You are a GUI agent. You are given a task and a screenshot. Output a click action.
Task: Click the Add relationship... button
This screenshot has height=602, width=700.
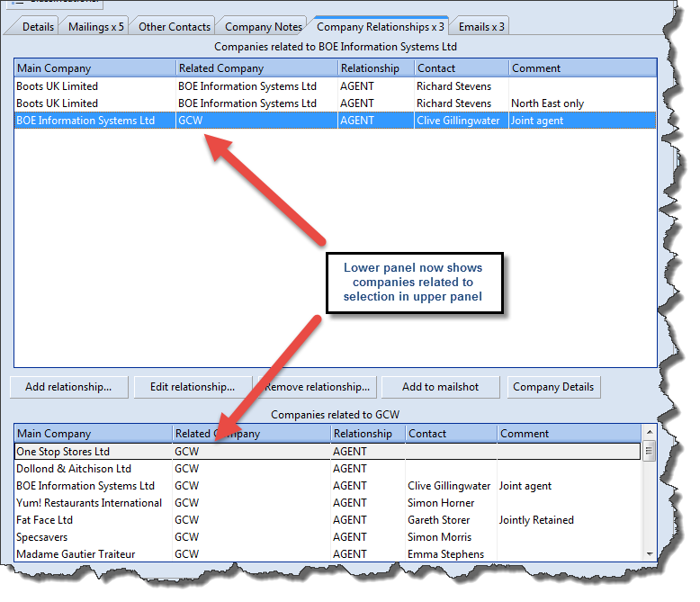pos(68,387)
